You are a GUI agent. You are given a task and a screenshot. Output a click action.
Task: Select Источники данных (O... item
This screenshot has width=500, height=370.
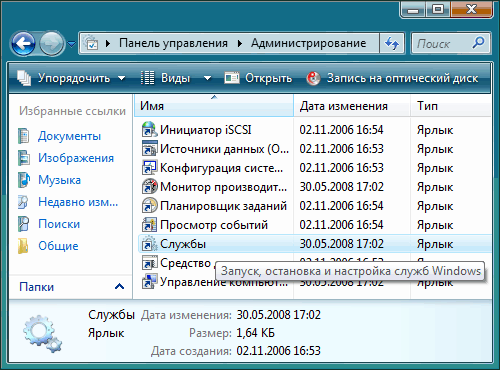coord(224,149)
